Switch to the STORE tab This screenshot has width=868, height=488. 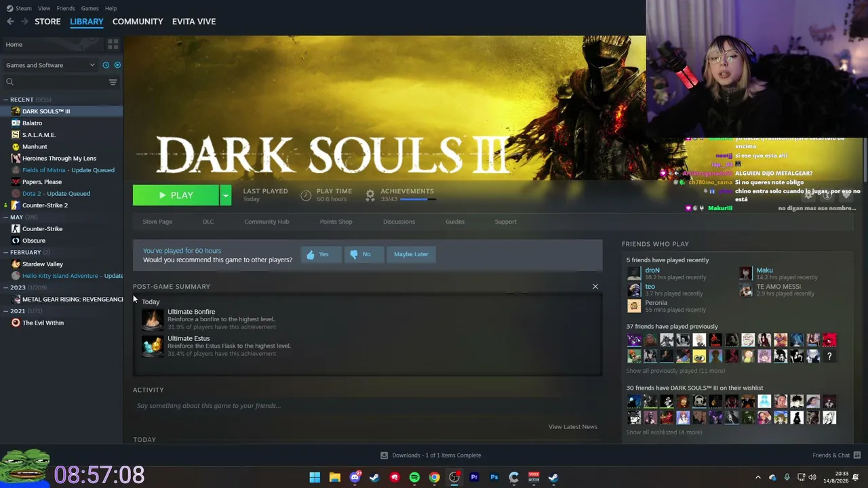(47, 22)
